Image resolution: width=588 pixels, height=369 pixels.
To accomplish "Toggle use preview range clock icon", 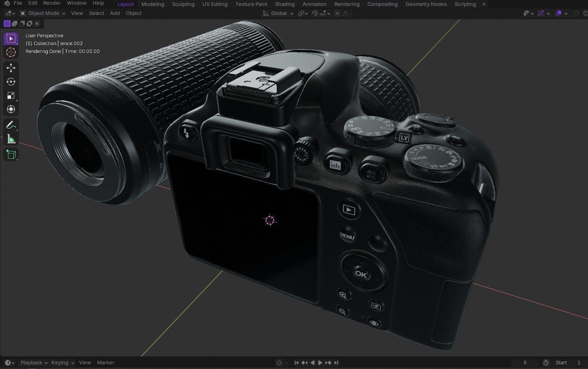I will (x=546, y=363).
